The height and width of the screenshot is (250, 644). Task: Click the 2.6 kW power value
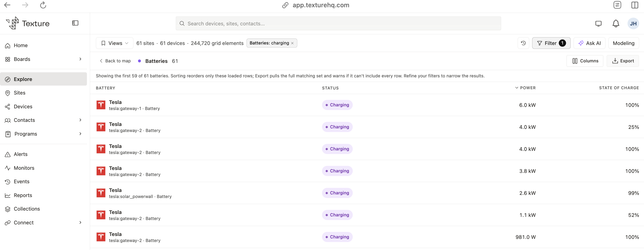528,193
